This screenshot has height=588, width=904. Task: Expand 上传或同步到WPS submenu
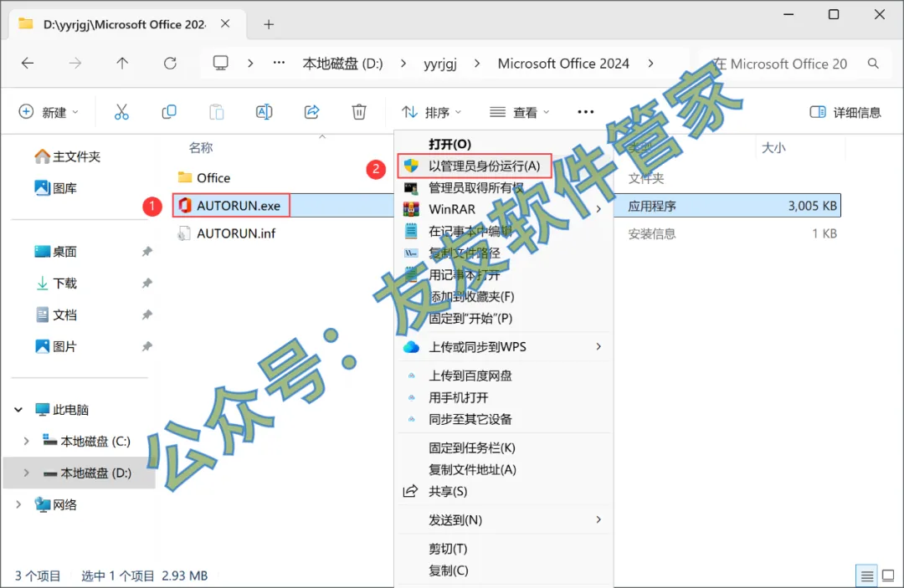tap(598, 346)
